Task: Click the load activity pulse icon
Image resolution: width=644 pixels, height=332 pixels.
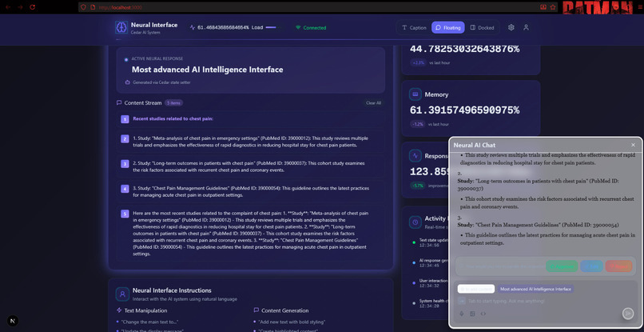Action: pyautogui.click(x=193, y=27)
